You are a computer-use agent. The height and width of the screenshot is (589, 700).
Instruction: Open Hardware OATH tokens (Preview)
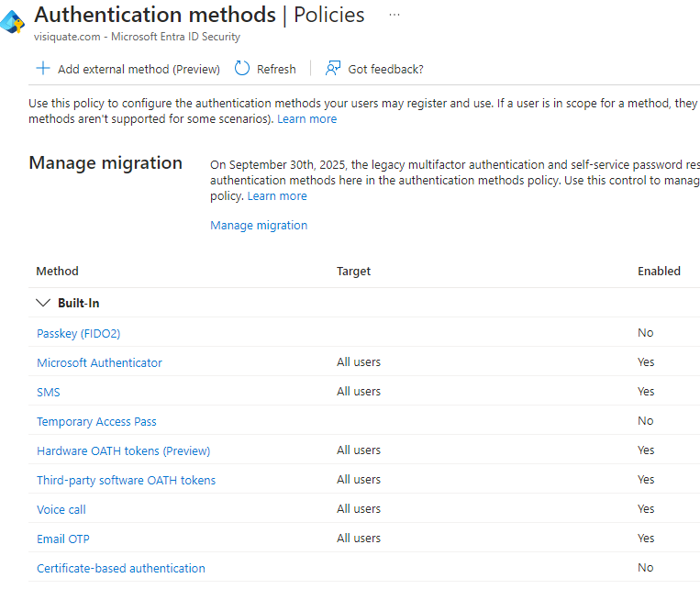point(123,450)
